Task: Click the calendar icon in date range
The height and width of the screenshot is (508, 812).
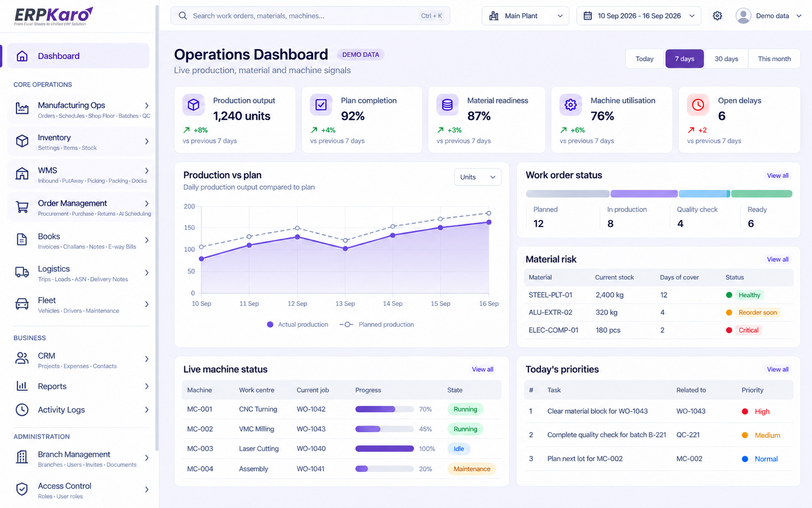Action: [x=588, y=16]
